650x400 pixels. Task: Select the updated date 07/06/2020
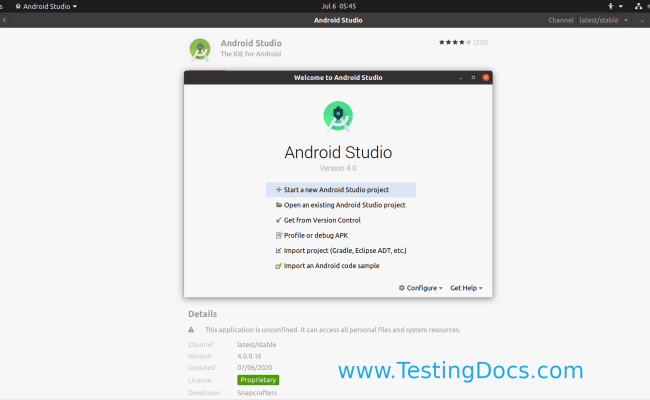tap(255, 368)
